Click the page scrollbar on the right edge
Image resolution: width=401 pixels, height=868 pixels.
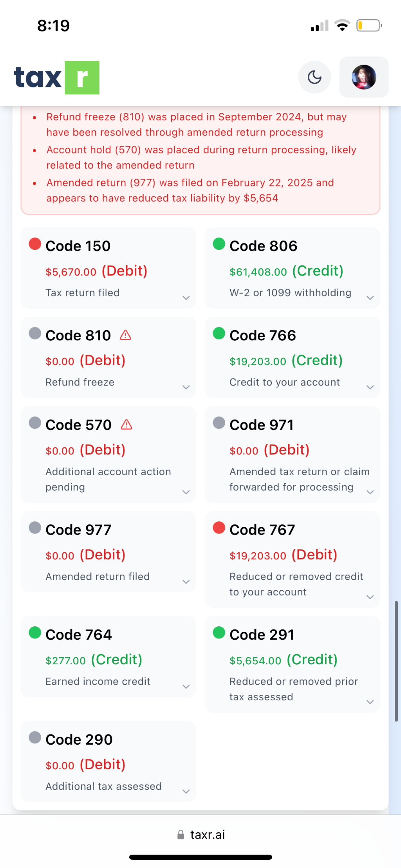(x=396, y=661)
